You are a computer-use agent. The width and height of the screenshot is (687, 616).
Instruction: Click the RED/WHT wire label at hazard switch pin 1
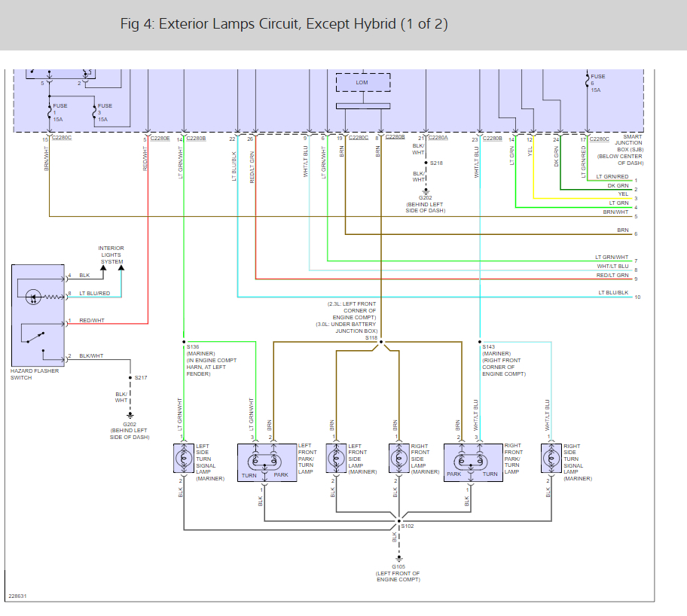click(x=92, y=321)
